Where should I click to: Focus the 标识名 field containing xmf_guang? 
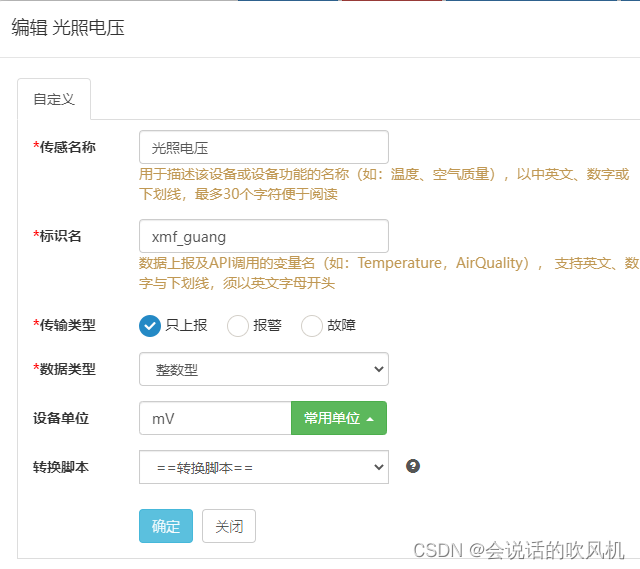point(264,236)
